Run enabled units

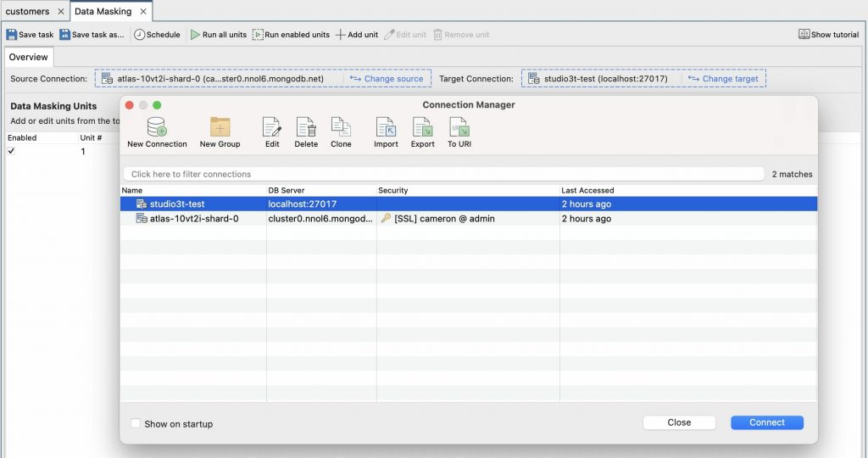click(x=292, y=34)
